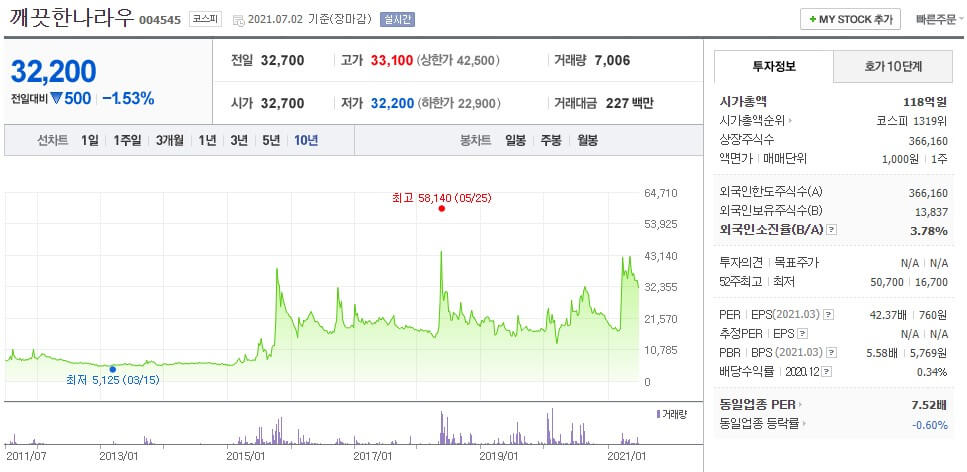Click the 저가 value 32,200

(392, 103)
